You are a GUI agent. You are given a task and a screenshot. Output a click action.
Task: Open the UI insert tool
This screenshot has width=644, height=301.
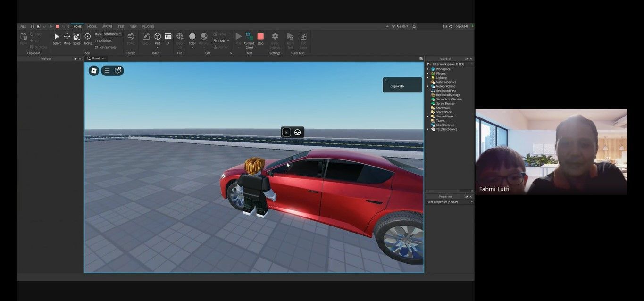pyautogui.click(x=168, y=39)
